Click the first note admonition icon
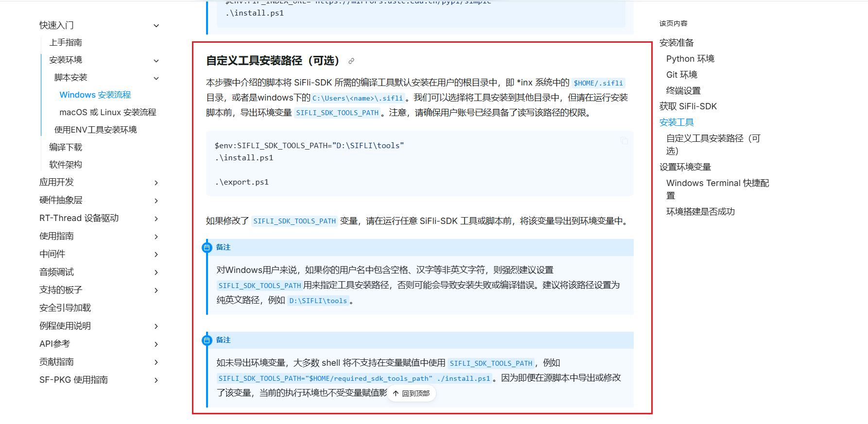The height and width of the screenshot is (424, 868). coord(207,248)
